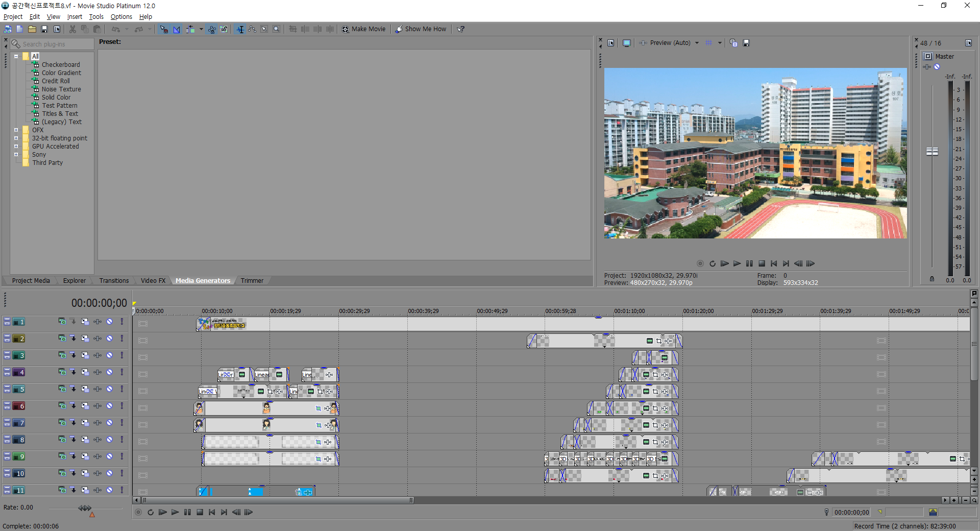This screenshot has width=980, height=531.
Task: Select the Zoom Edit tool magnifier
Action: 276,29
